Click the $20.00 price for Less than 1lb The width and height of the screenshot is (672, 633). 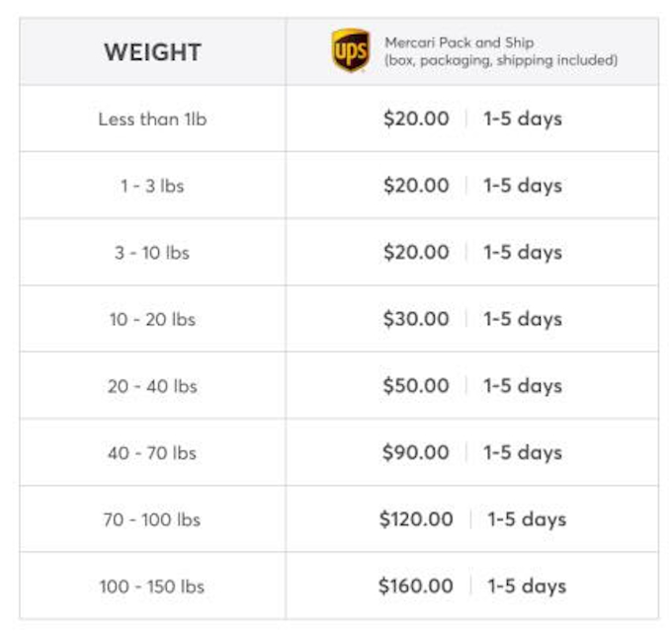(416, 119)
